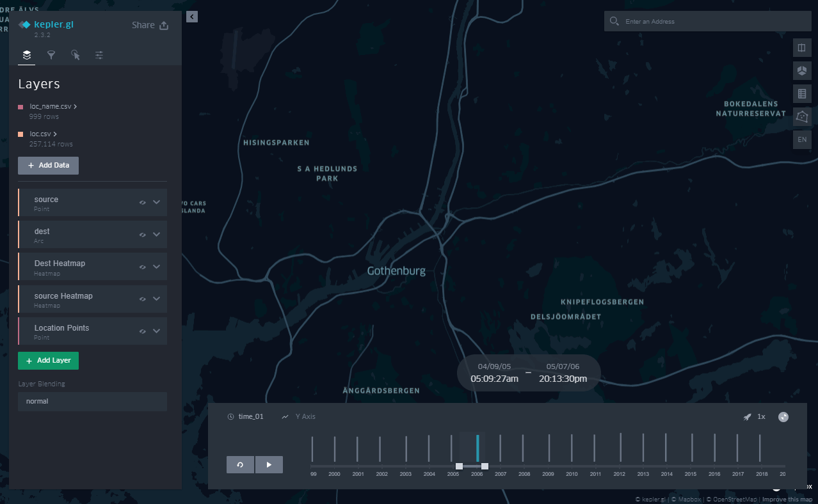Click the 2.3.2 version text
This screenshot has width=818, height=504.
point(42,35)
